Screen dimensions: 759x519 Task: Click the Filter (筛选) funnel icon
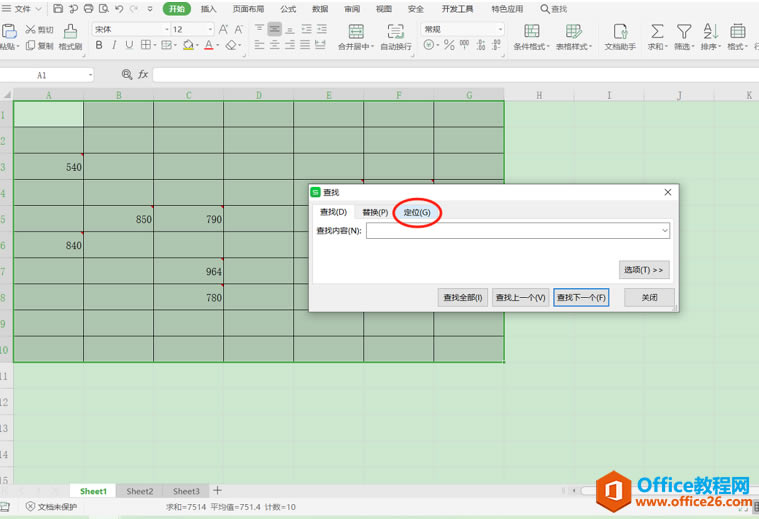(x=684, y=31)
